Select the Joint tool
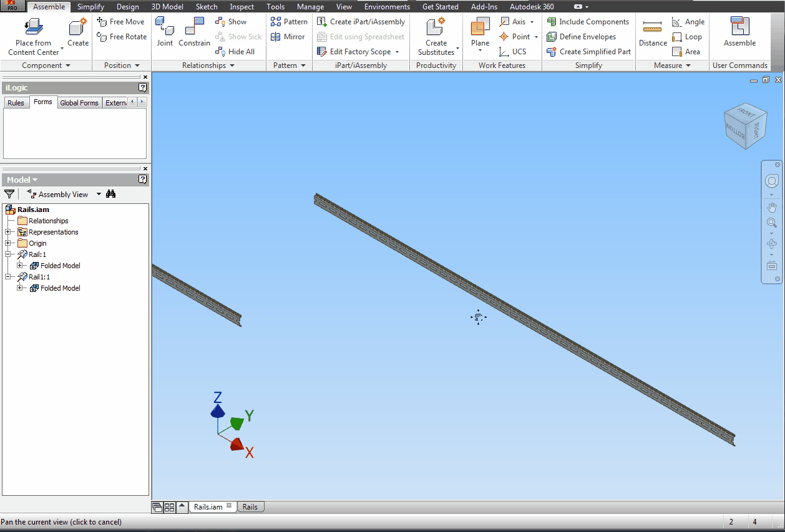Viewport: 785px width, 532px height. pyautogui.click(x=165, y=31)
